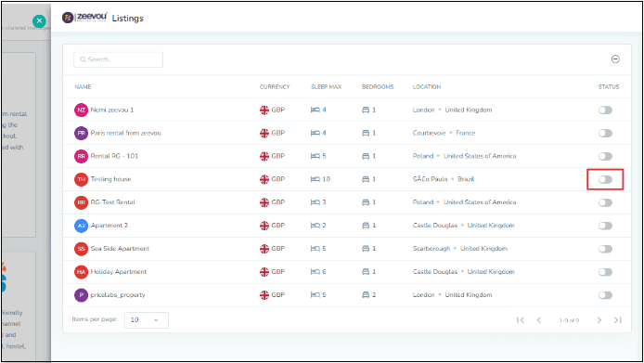Click the '1-9 of 9' pagination text
This screenshot has width=644, height=363.
(x=569, y=320)
